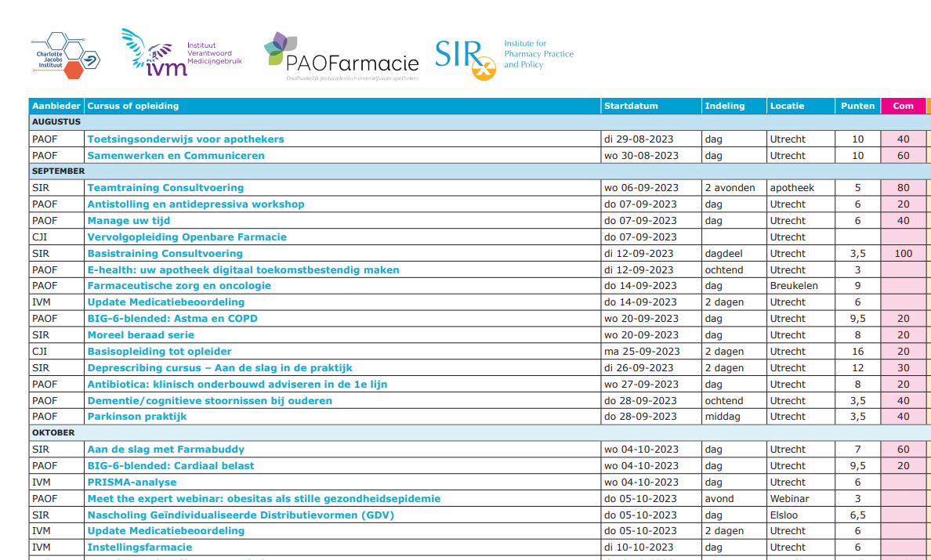Click the Com value 100

point(903,254)
